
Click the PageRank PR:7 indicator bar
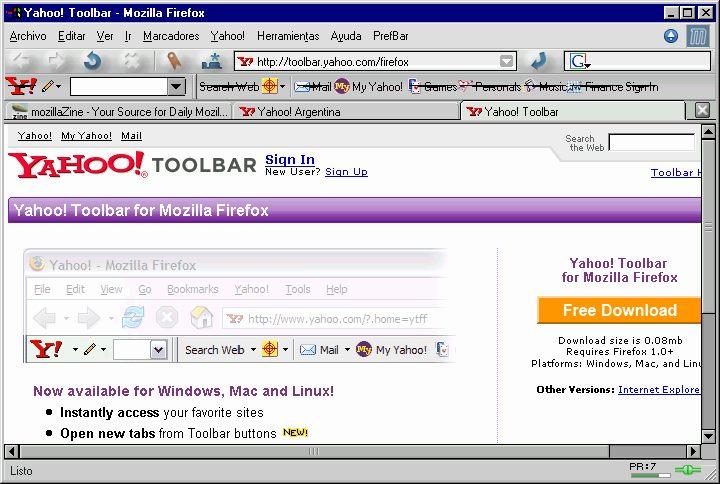(x=643, y=470)
